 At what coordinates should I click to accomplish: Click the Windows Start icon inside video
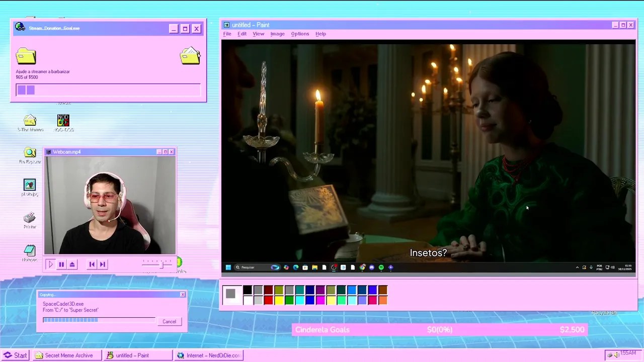228,267
